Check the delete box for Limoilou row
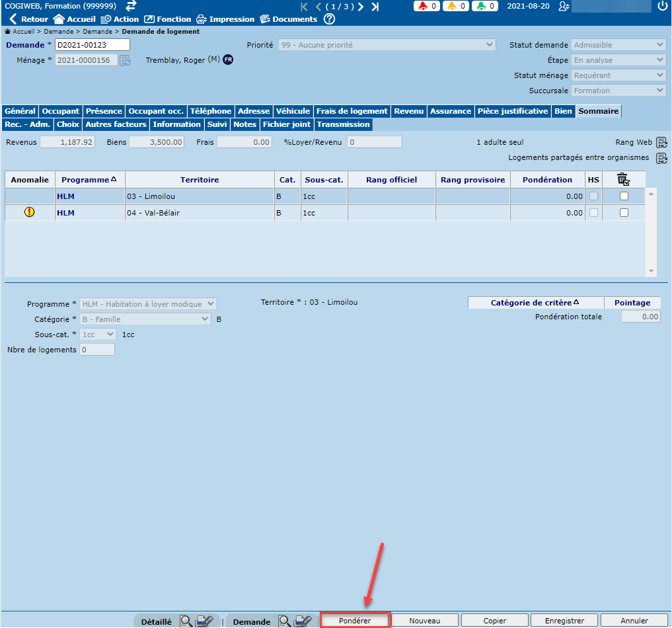Viewport: 672px width, 628px height. pyautogui.click(x=624, y=196)
